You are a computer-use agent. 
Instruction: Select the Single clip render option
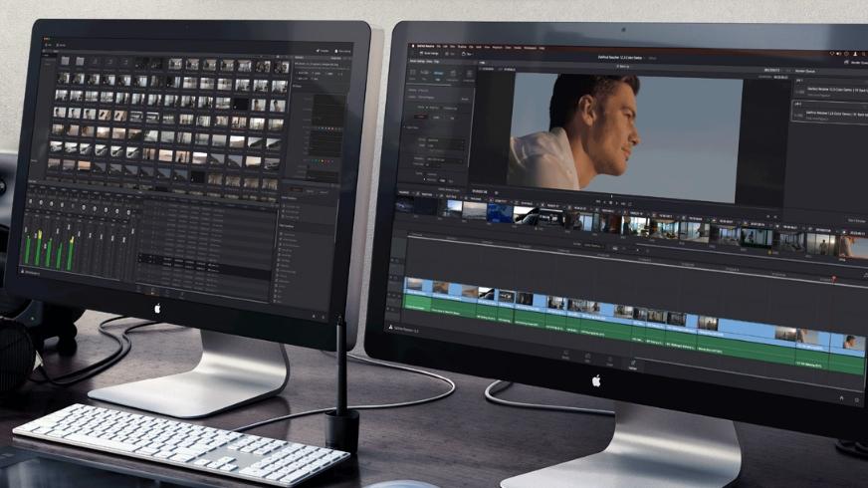click(x=433, y=108)
